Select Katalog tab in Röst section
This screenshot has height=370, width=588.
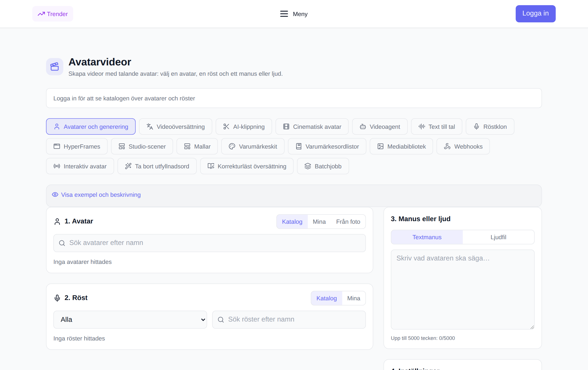pos(327,298)
